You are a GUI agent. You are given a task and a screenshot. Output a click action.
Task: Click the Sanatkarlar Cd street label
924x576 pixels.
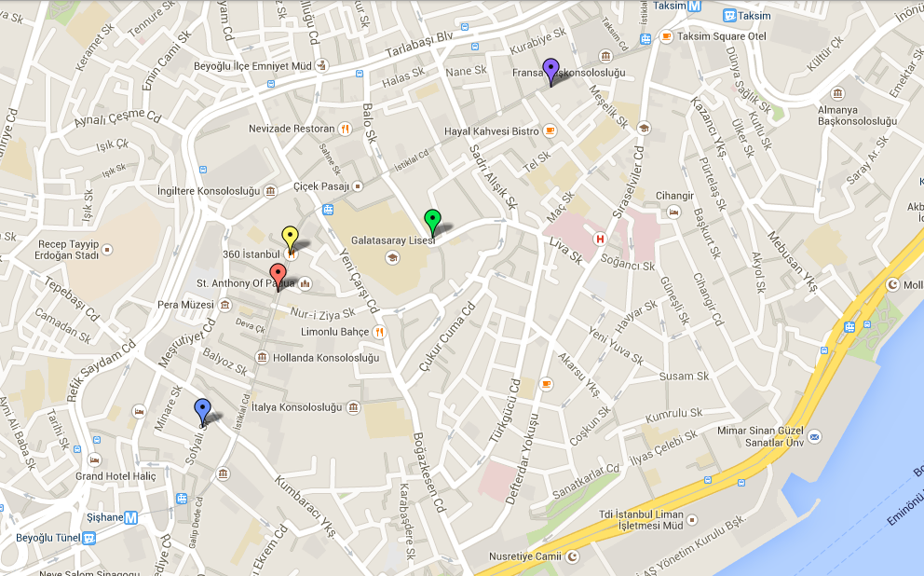coord(586,481)
